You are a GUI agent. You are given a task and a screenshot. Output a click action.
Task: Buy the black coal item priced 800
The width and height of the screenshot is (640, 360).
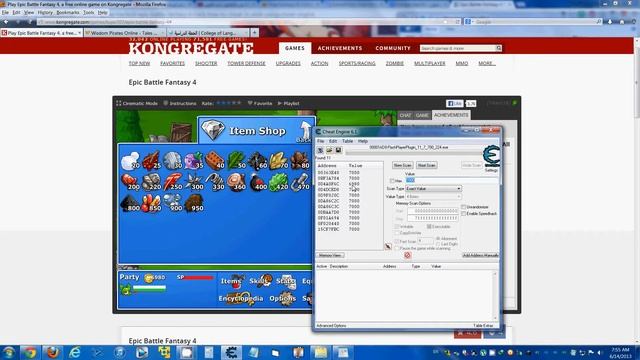(131, 203)
